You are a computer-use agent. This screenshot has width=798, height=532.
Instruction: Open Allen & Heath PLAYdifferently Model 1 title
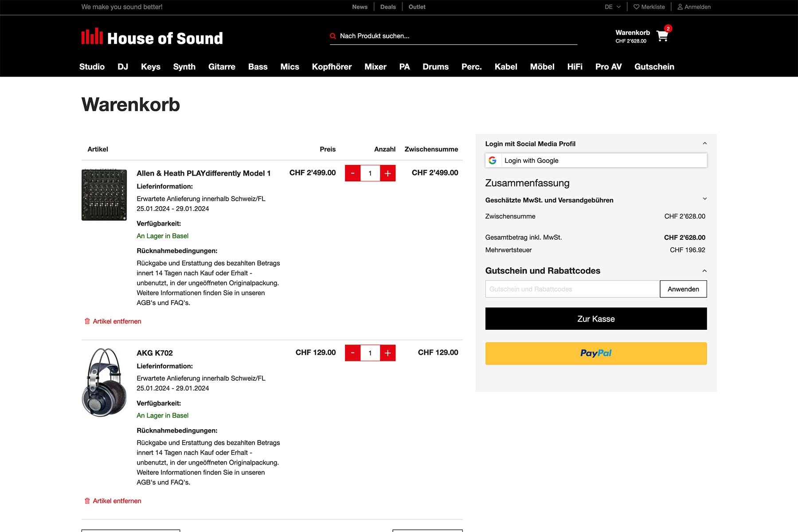[x=203, y=173]
